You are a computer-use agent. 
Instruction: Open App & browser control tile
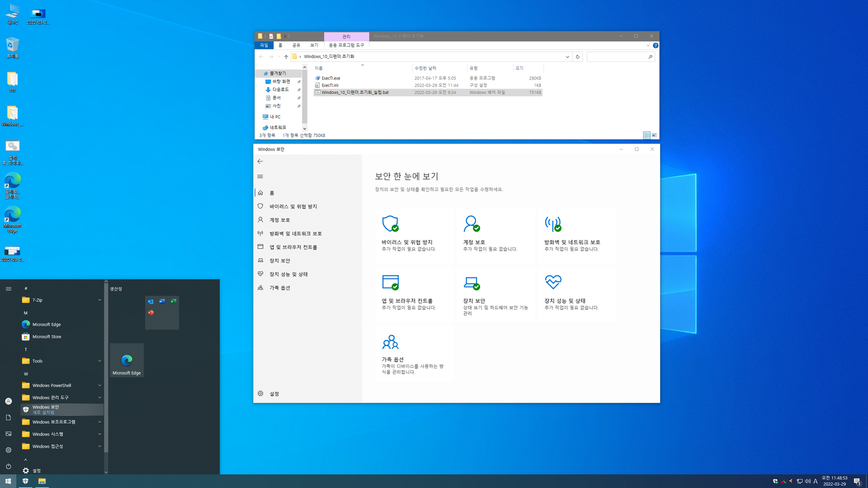[x=415, y=295]
